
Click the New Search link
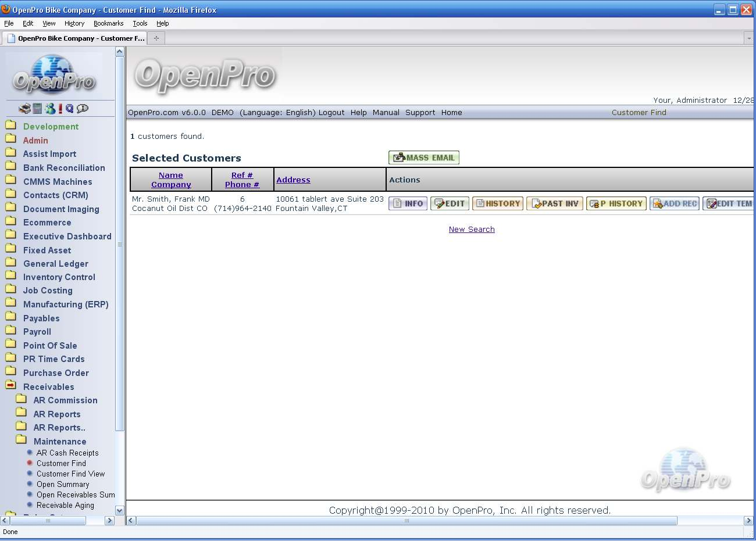(472, 230)
